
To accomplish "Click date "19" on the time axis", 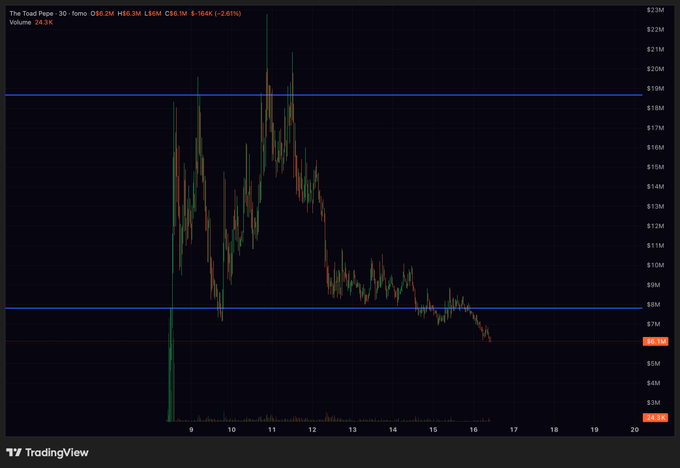I will [595, 429].
